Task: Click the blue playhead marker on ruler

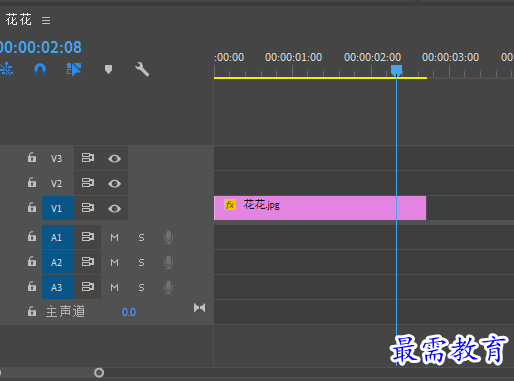Action: pos(396,70)
